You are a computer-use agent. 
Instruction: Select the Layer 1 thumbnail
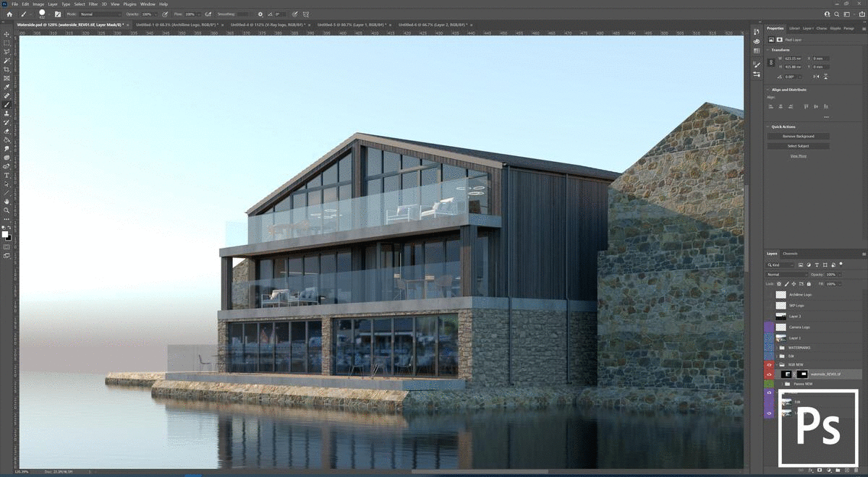click(780, 338)
